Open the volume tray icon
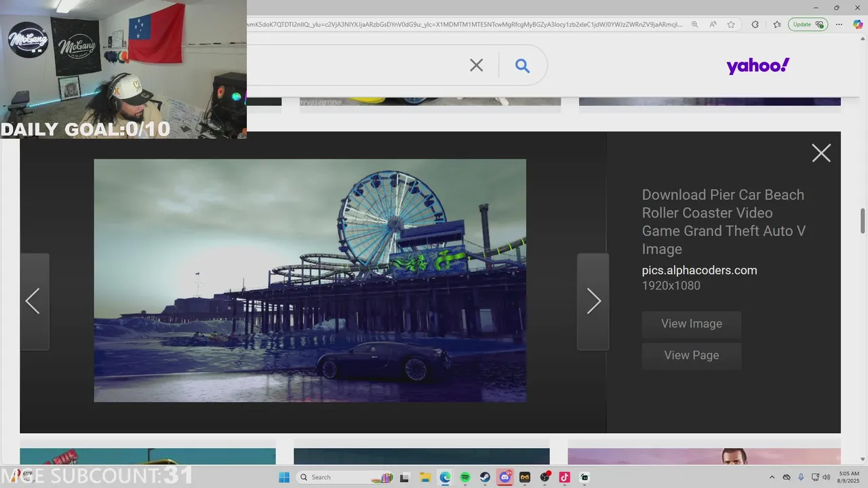Image resolution: width=868 pixels, height=488 pixels. (827, 477)
